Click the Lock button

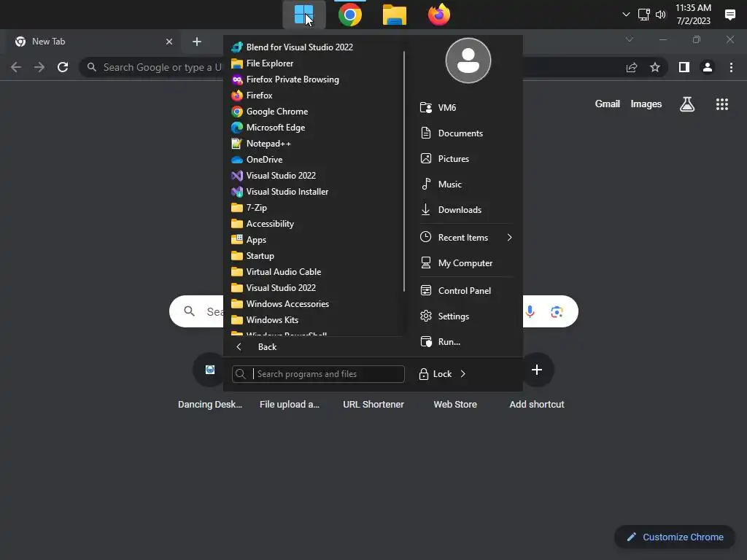click(x=435, y=374)
